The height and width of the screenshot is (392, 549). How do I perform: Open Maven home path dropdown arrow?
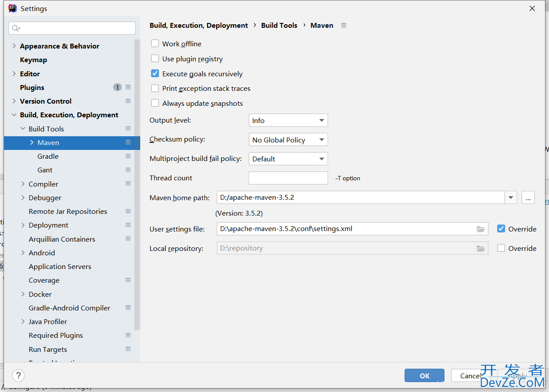click(511, 198)
